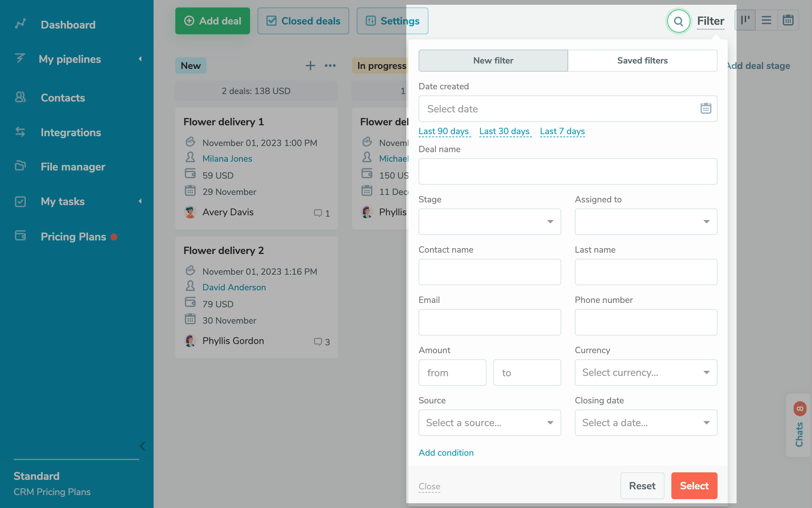
Task: Expand My pipelines sidebar menu
Action: [70, 59]
